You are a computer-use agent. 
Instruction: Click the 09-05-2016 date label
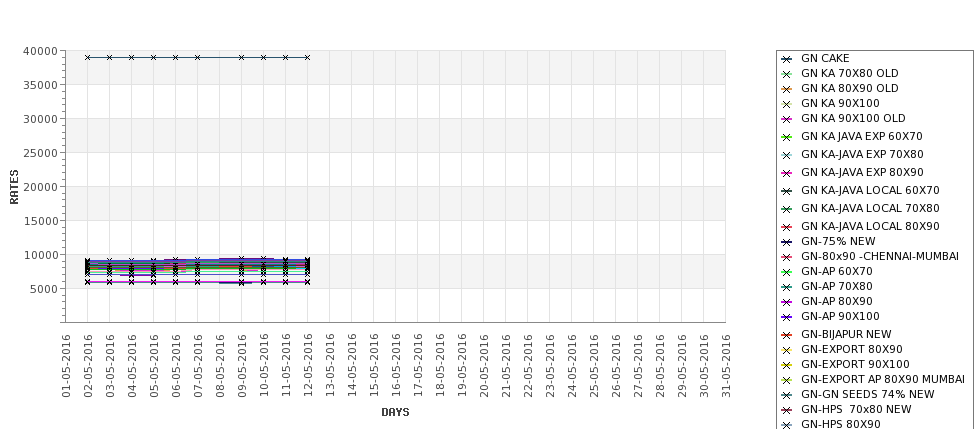[242, 366]
